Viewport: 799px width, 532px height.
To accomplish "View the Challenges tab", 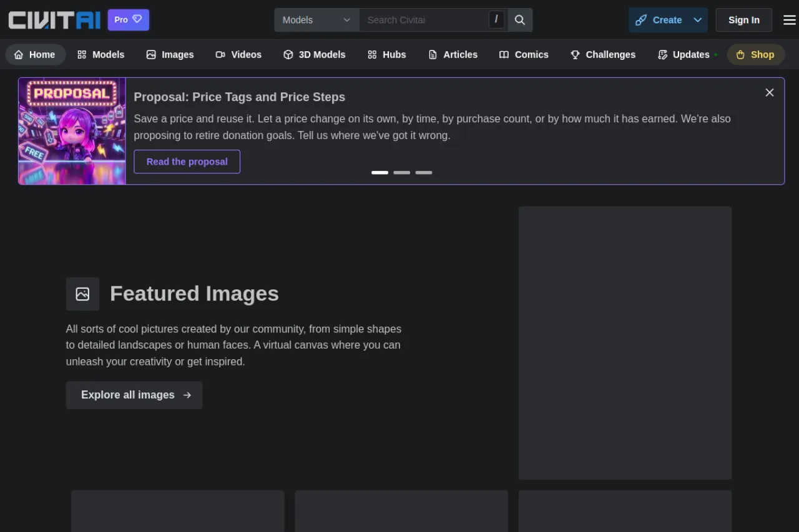I will coord(603,55).
